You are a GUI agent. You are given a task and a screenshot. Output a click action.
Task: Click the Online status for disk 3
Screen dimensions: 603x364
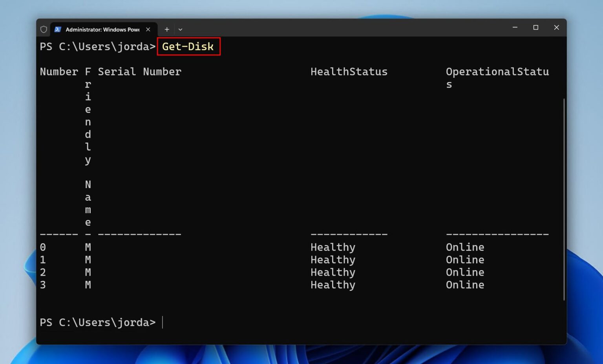point(465,285)
